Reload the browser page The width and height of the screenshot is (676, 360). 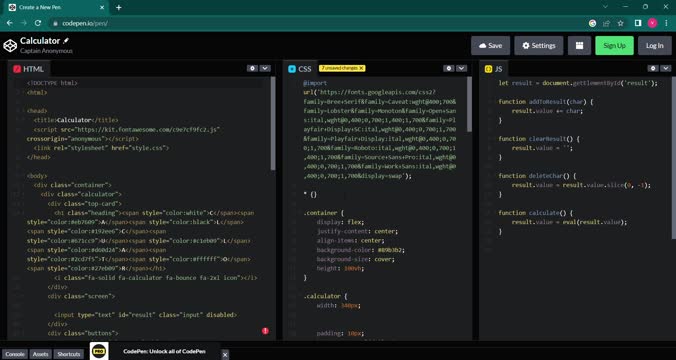38,23
